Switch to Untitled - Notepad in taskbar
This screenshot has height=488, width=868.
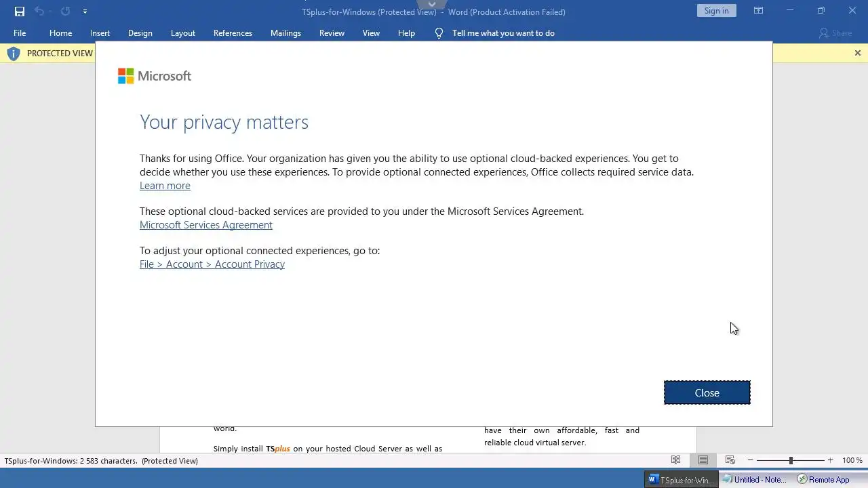click(x=754, y=479)
